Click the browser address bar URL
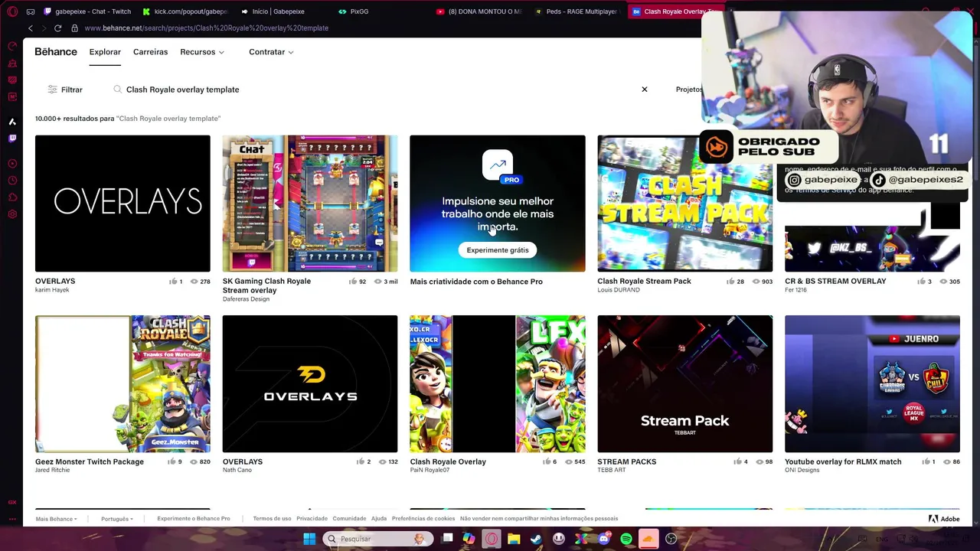This screenshot has height=551, width=980. pos(206,28)
